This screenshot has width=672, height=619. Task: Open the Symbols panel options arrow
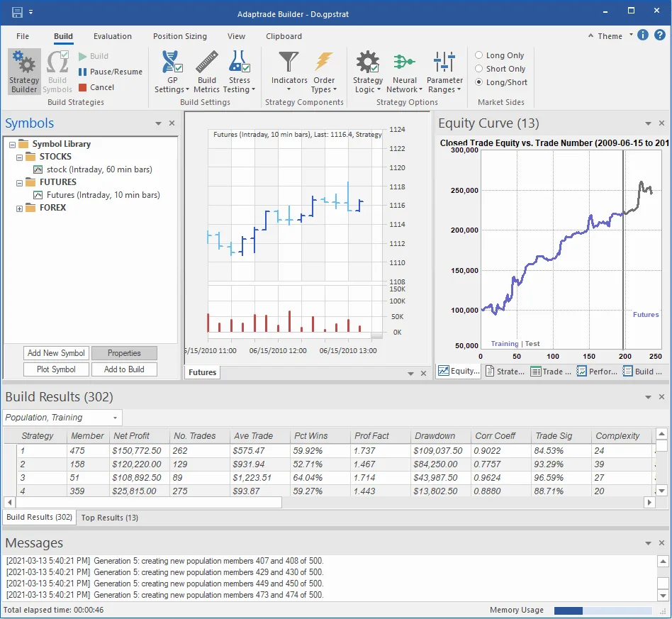[158, 123]
